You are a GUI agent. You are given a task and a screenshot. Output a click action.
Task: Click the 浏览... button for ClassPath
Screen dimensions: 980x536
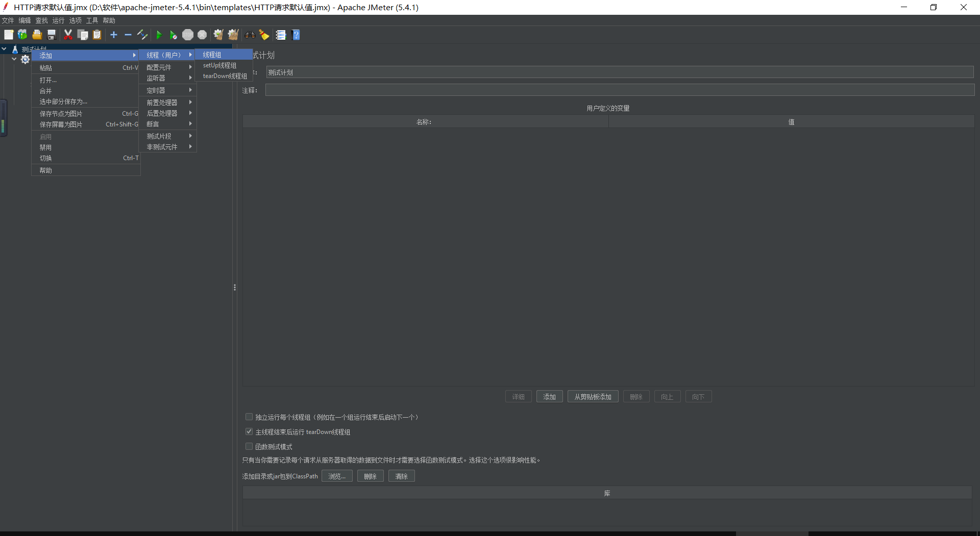coord(337,476)
